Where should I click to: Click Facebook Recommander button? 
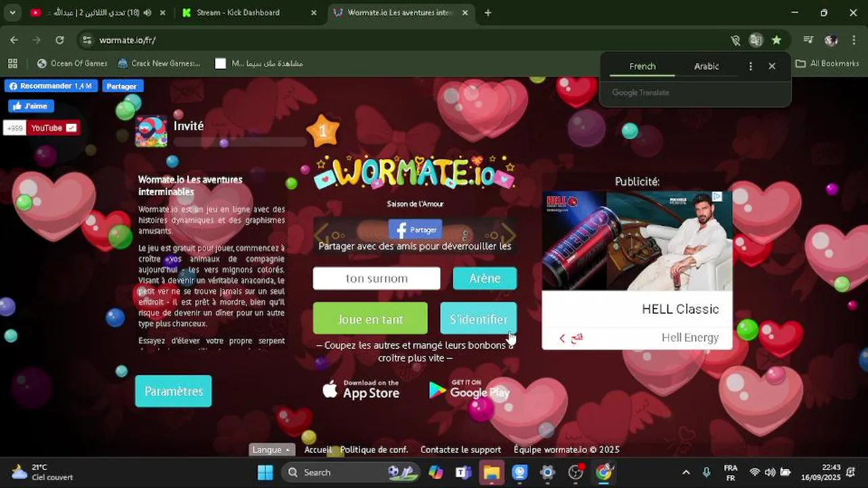[51, 86]
